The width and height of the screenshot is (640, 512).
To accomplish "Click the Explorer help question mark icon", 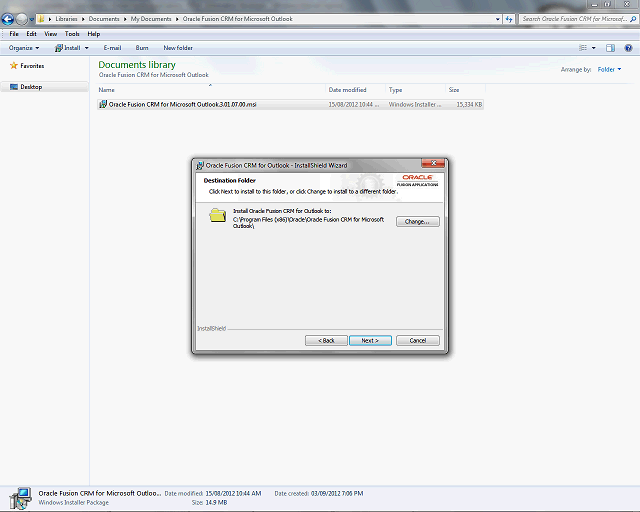I will click(629, 48).
